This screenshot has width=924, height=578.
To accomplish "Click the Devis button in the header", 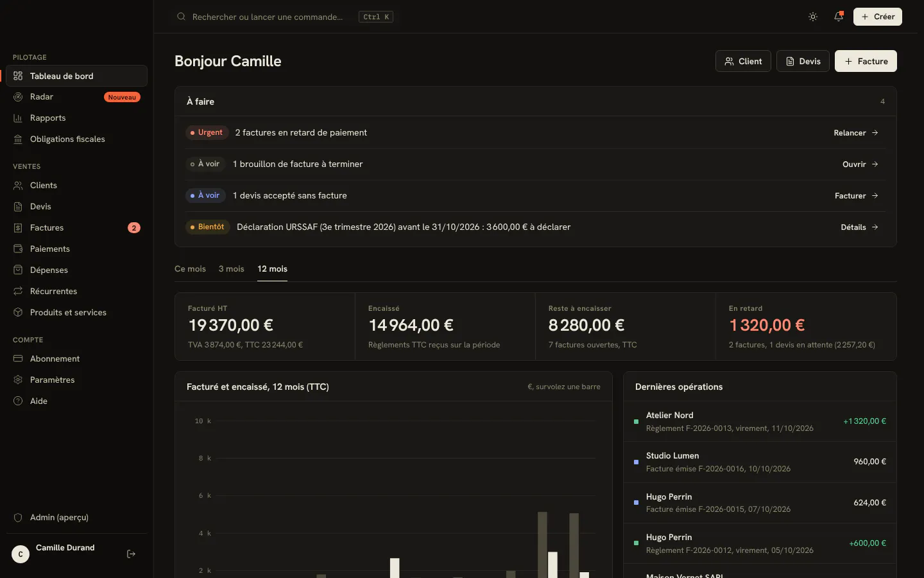I will click(x=803, y=61).
